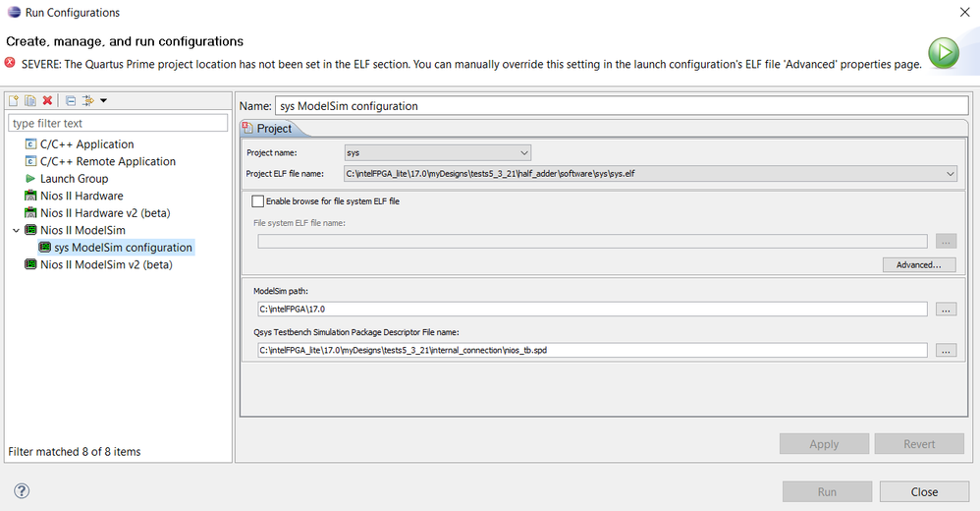Enable browse for file system ELF file

[x=258, y=201]
